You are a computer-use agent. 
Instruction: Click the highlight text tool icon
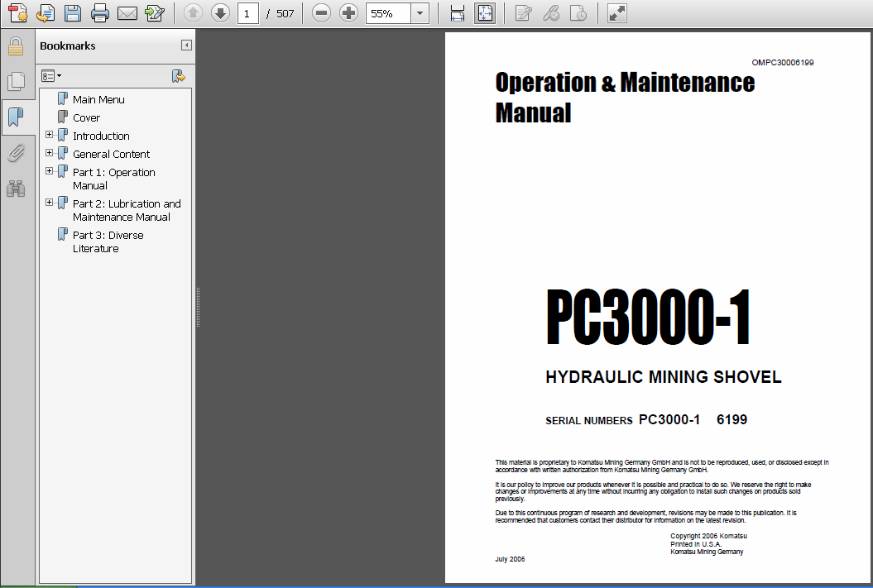pyautogui.click(x=550, y=12)
